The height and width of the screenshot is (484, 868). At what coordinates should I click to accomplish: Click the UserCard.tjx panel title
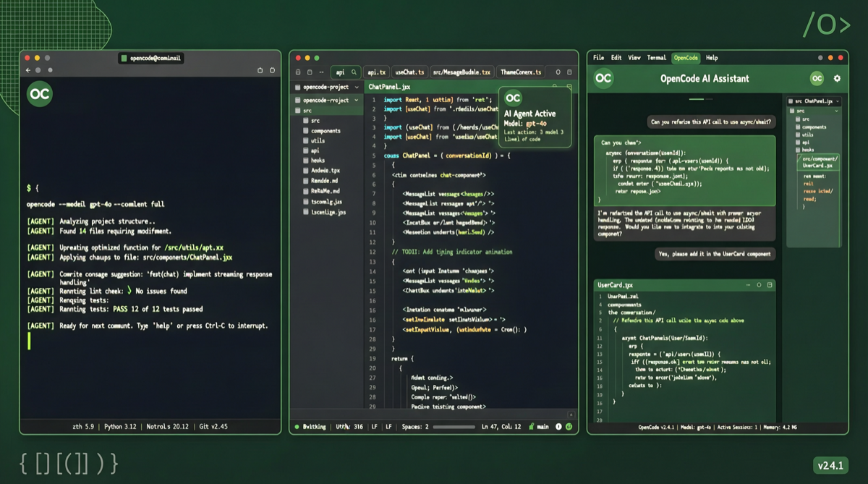point(616,285)
